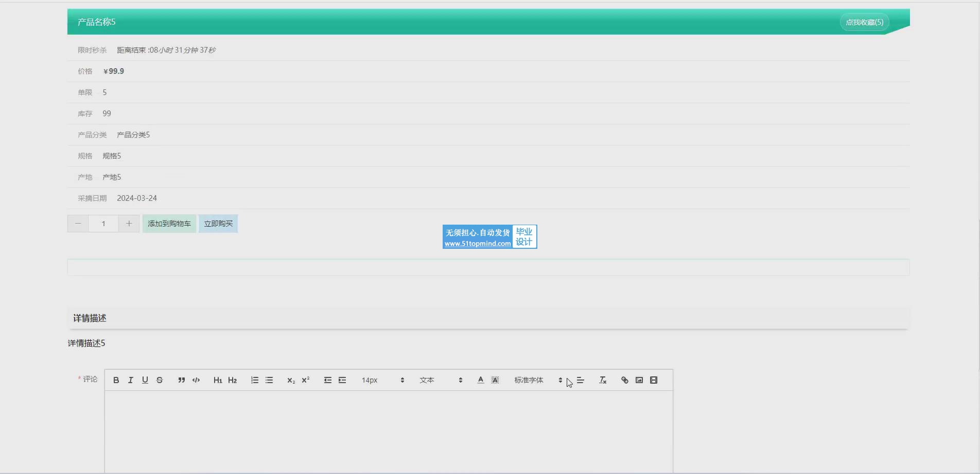Image resolution: width=980 pixels, height=474 pixels.
Task: Insert a blockquote
Action: coord(181,380)
